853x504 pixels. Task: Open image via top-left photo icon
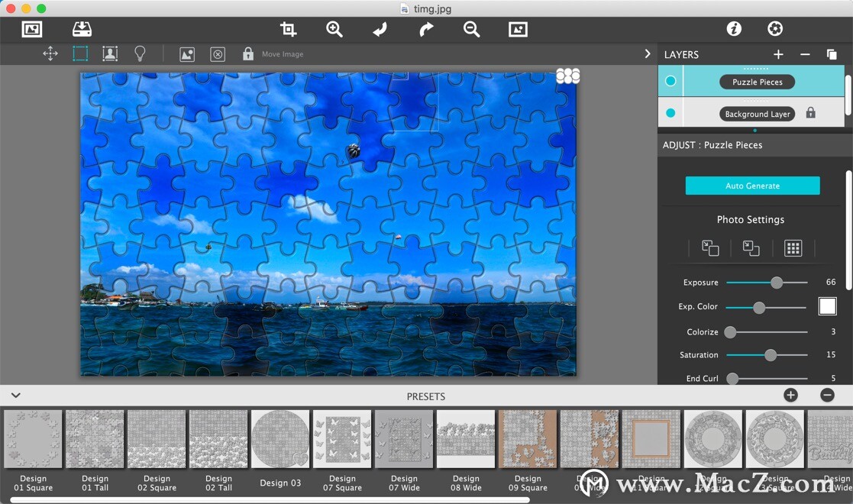[31, 29]
